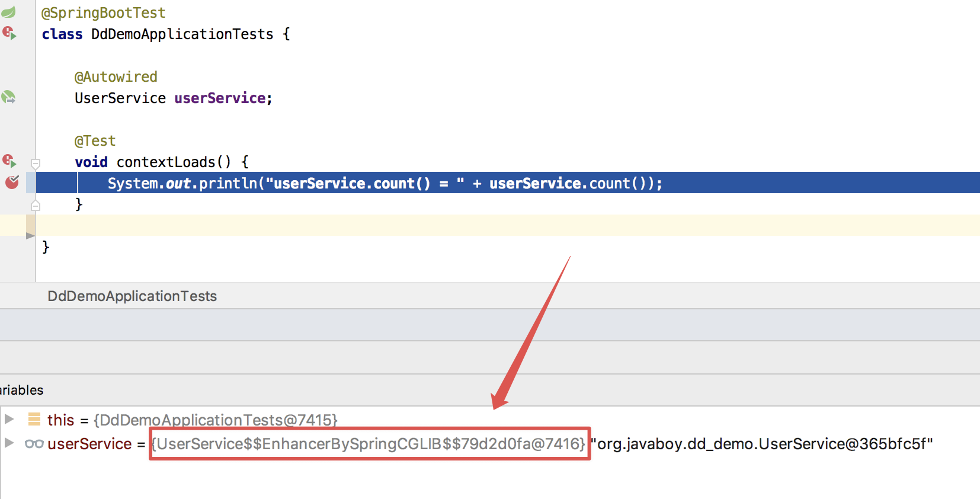Click the contextLoads method name
Viewport: 980px width, 499px height.
coord(166,162)
